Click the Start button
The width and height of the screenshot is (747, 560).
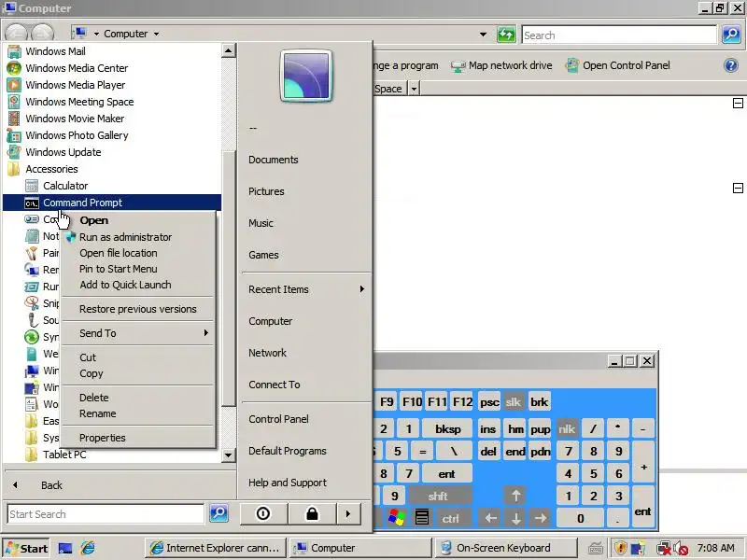[x=27, y=548]
